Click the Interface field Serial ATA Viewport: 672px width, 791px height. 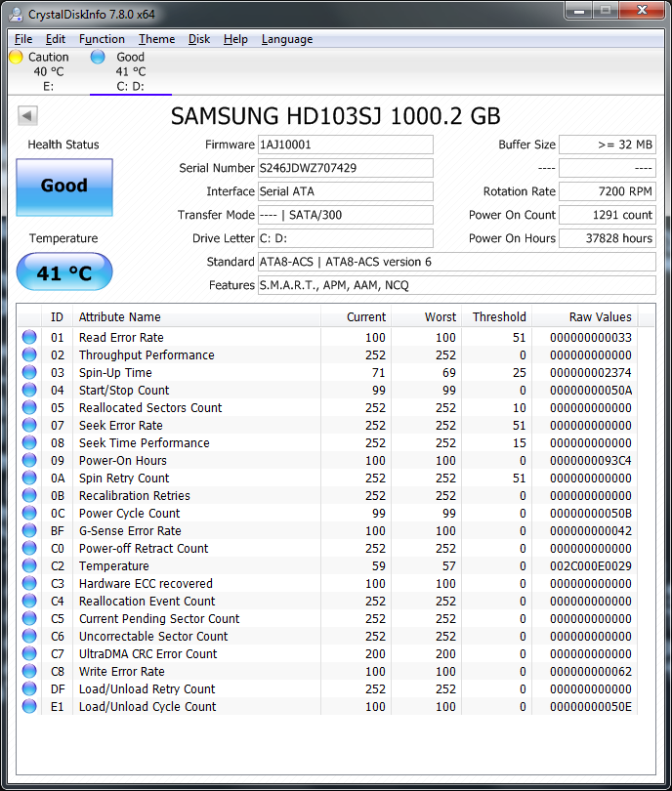(346, 191)
